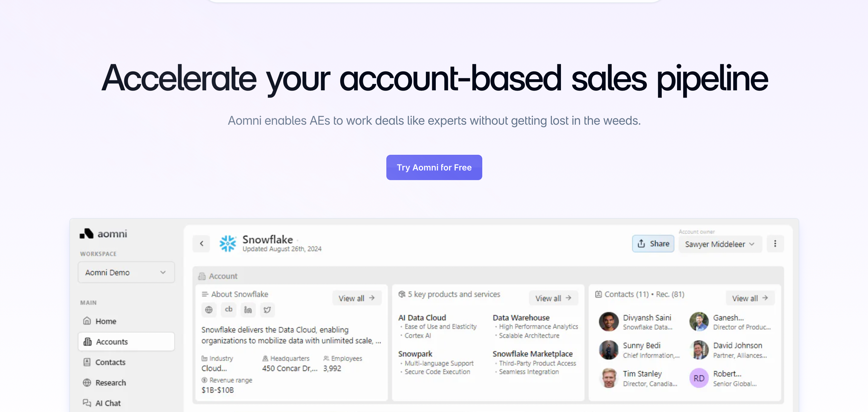The width and height of the screenshot is (868, 412).
Task: Click the Crunchbase icon for Snowflake
Action: [228, 310]
